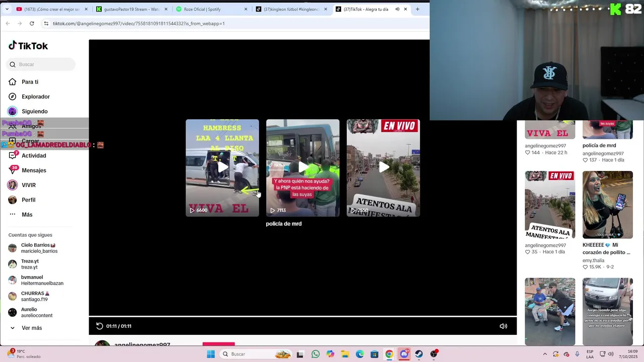Viewport: 644px width, 362px height.
Task: Open Google Chrome from the taskbar
Action: point(389,354)
